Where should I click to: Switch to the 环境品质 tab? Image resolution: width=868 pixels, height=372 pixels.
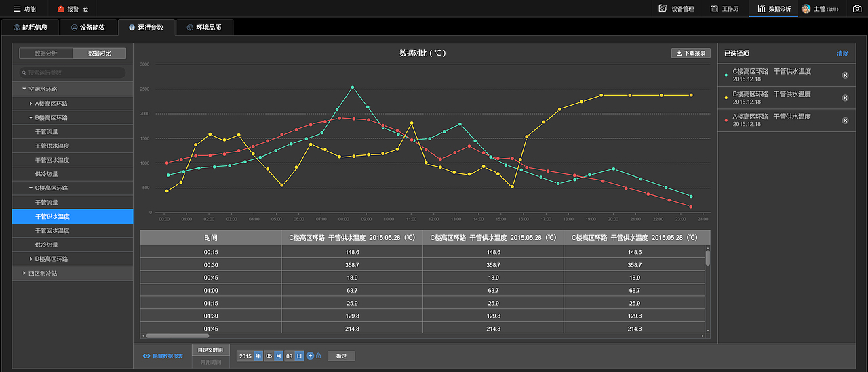(204, 28)
